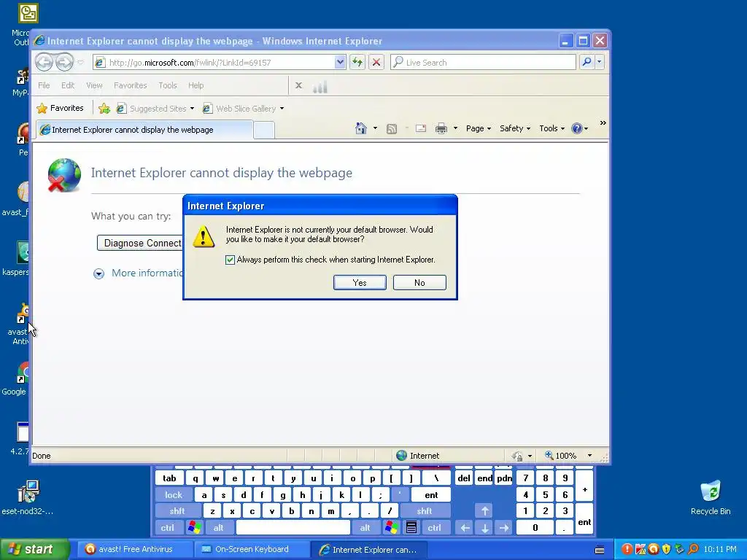Image resolution: width=747 pixels, height=560 pixels.
Task: Open the Help menu
Action: pos(196,85)
